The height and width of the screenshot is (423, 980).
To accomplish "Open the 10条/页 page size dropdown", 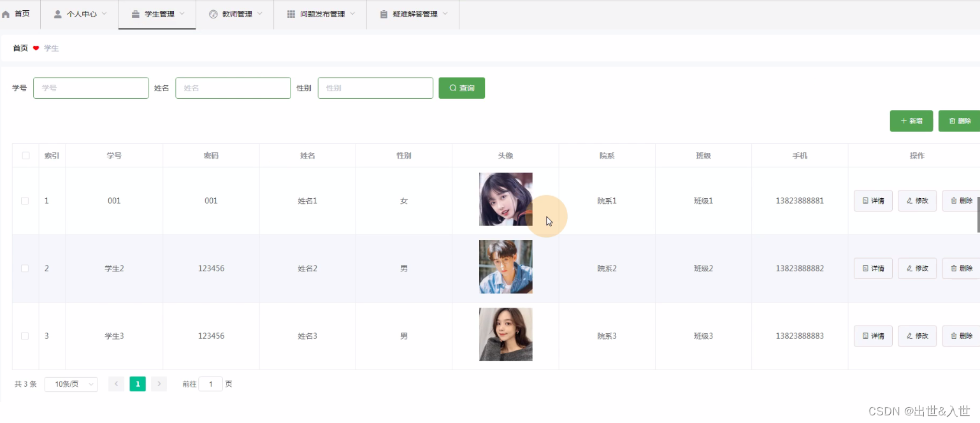I will point(71,384).
